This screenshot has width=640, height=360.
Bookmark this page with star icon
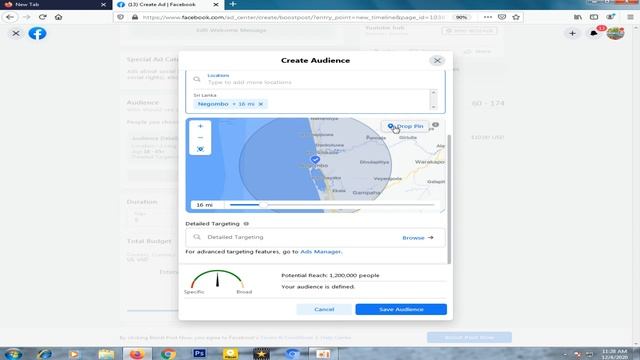516,17
